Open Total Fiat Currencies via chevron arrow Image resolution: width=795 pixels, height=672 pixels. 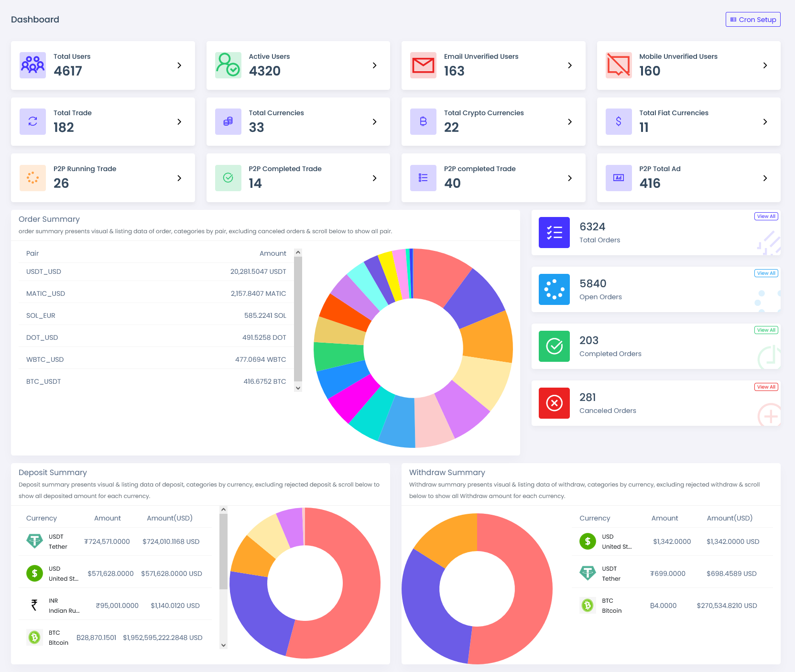tap(765, 122)
